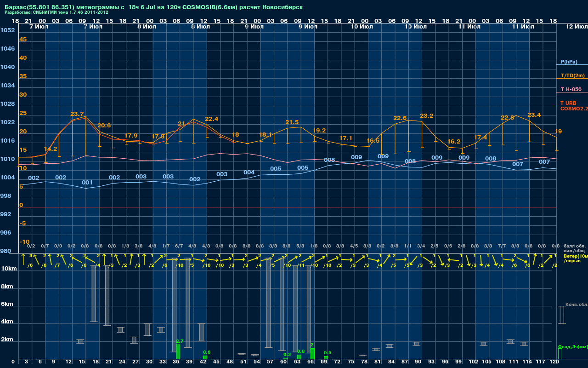This screenshot has width=588, height=368.
Task: Click the green precipitation legend bar symbol
Action: 560,354
